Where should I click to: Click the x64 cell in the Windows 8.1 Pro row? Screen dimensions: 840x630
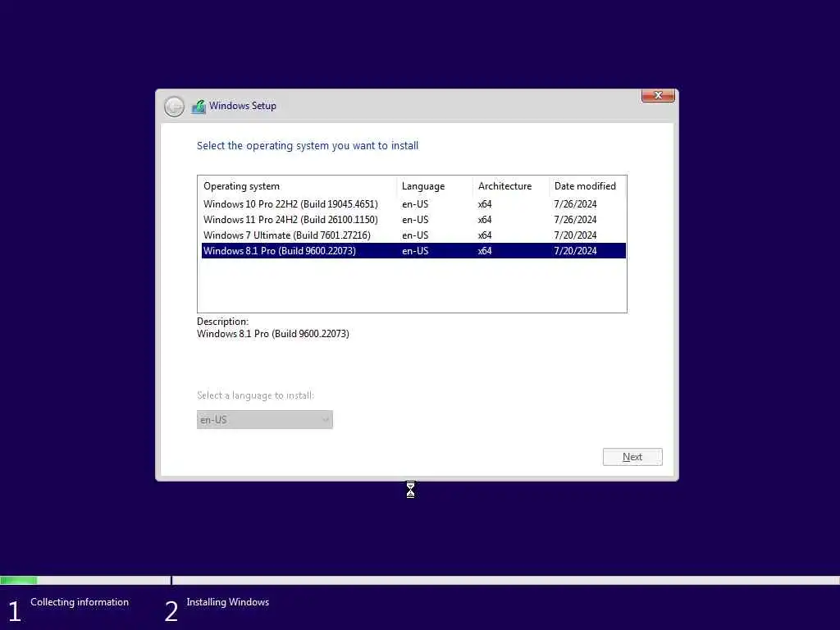[x=485, y=251]
